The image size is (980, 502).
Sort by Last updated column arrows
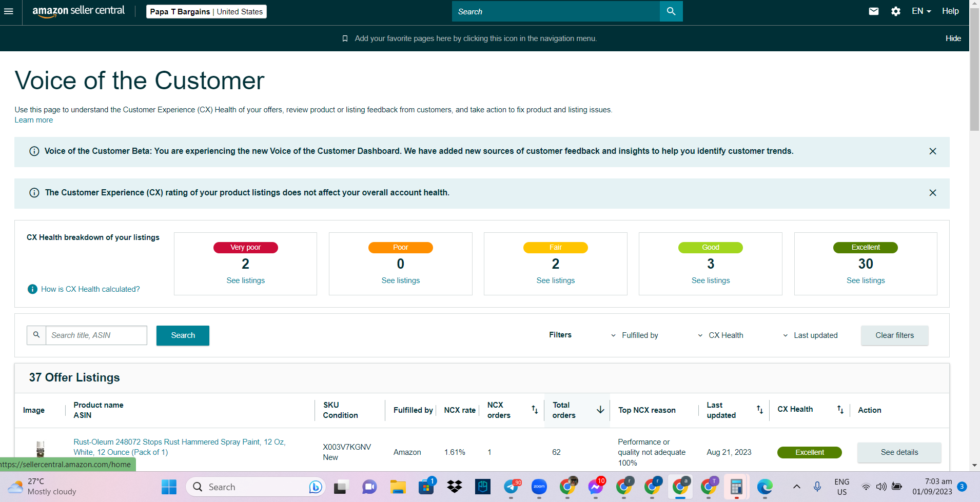(x=760, y=410)
